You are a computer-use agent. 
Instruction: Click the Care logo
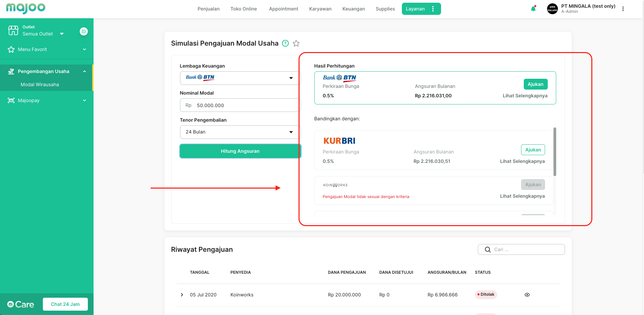21,304
